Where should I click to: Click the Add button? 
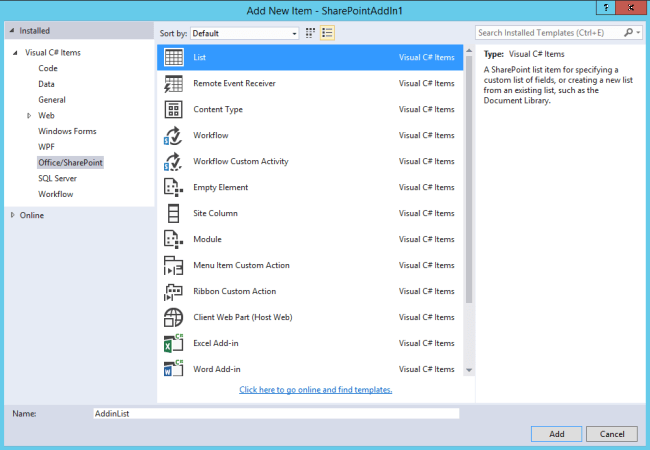click(x=557, y=434)
